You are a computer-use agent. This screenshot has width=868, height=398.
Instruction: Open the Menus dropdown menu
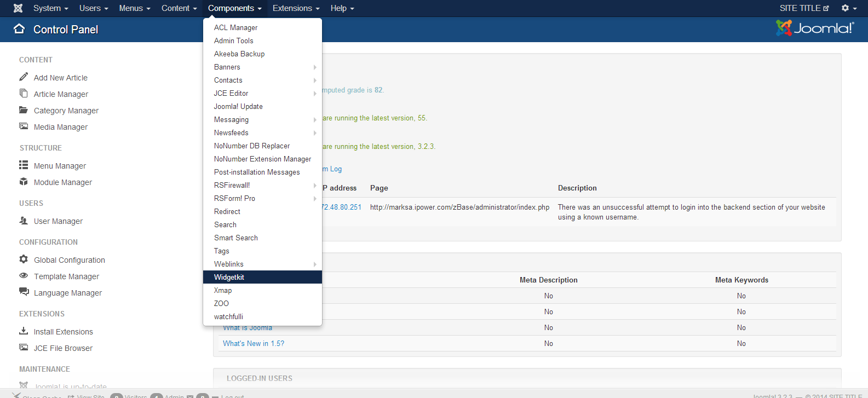click(x=135, y=8)
